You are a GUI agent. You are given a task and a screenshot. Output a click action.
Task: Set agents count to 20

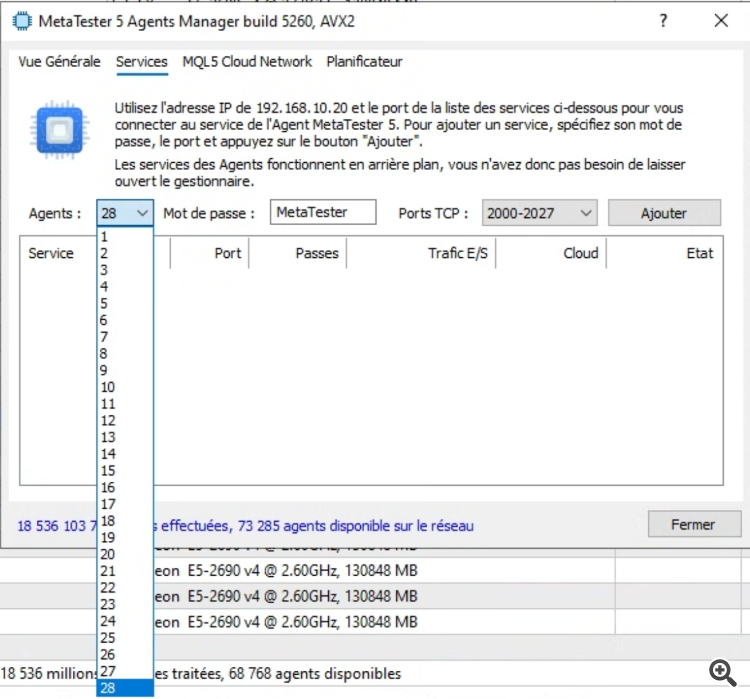coord(125,555)
